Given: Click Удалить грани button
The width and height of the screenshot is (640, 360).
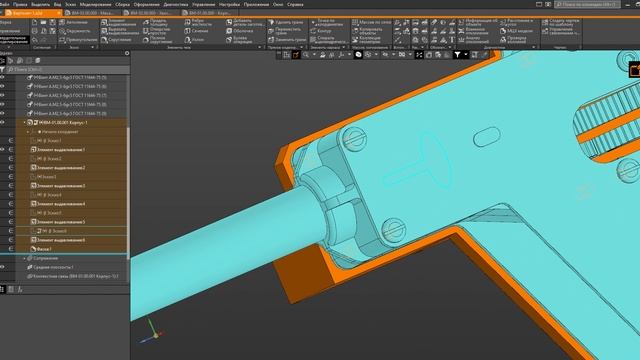Looking at the screenshot, I should pos(286,22).
